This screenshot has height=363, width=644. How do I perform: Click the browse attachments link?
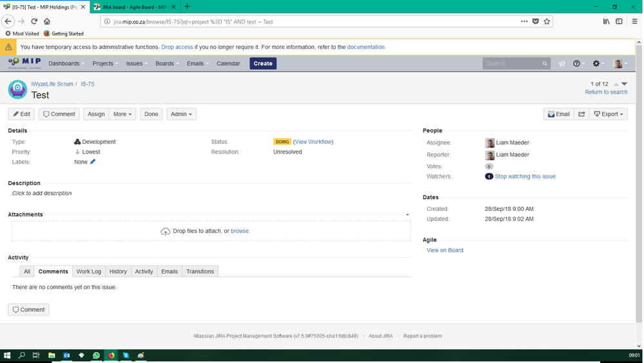tap(240, 231)
